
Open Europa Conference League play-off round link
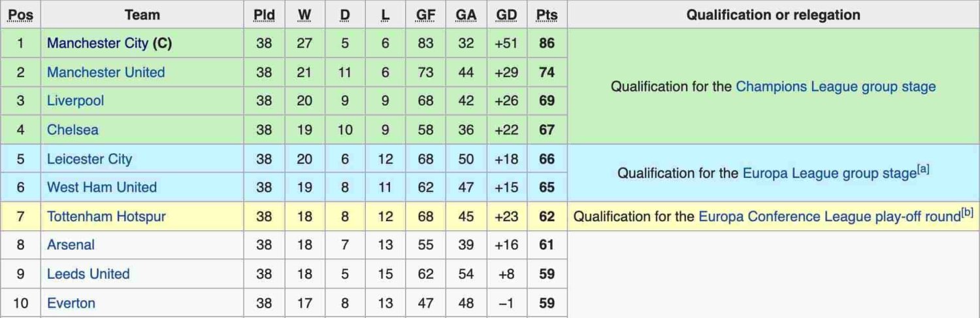click(829, 217)
